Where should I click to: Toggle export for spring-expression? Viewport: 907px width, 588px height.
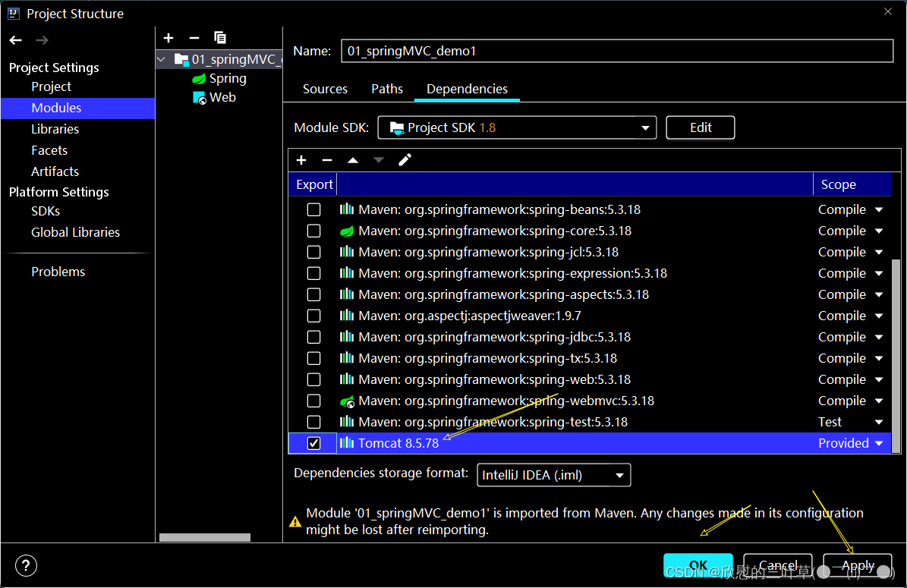tap(313, 273)
